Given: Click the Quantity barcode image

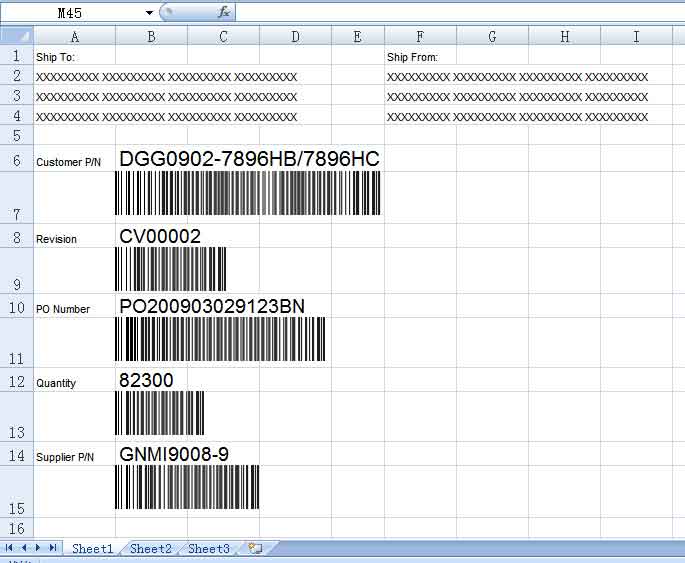Looking at the screenshot, I should pos(159,413).
